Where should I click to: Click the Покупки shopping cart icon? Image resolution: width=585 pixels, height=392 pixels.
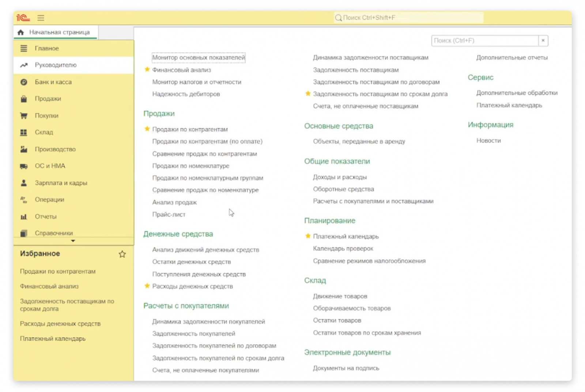point(24,116)
